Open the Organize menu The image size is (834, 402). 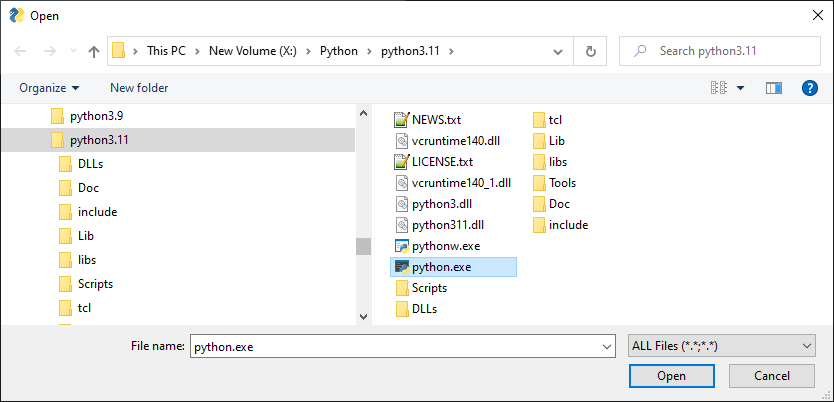pyautogui.click(x=48, y=88)
